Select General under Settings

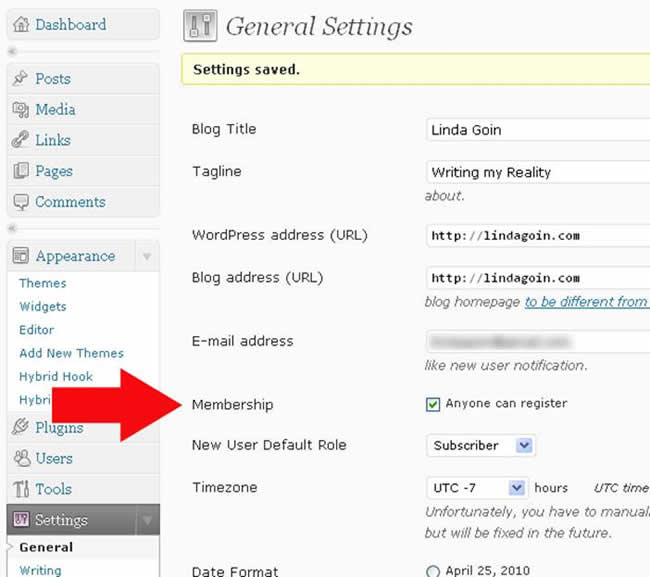coord(46,547)
